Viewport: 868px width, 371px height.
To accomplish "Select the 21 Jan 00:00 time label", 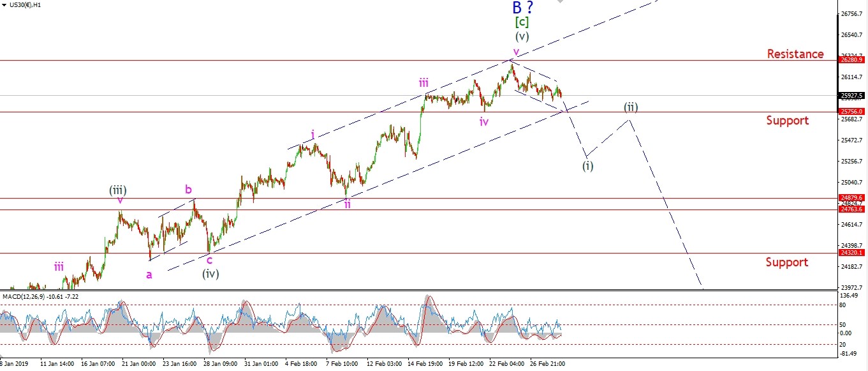I will [138, 364].
